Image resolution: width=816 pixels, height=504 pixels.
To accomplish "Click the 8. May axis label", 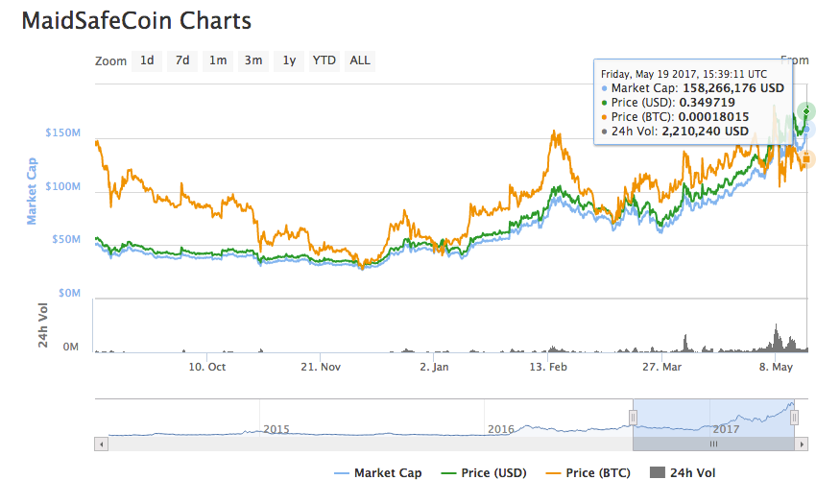I will coord(776,367).
